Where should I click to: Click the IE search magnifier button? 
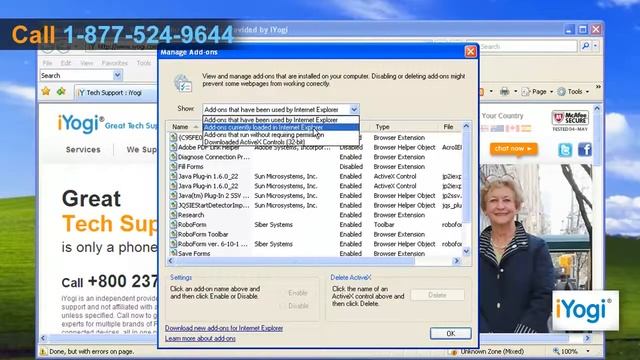585,46
